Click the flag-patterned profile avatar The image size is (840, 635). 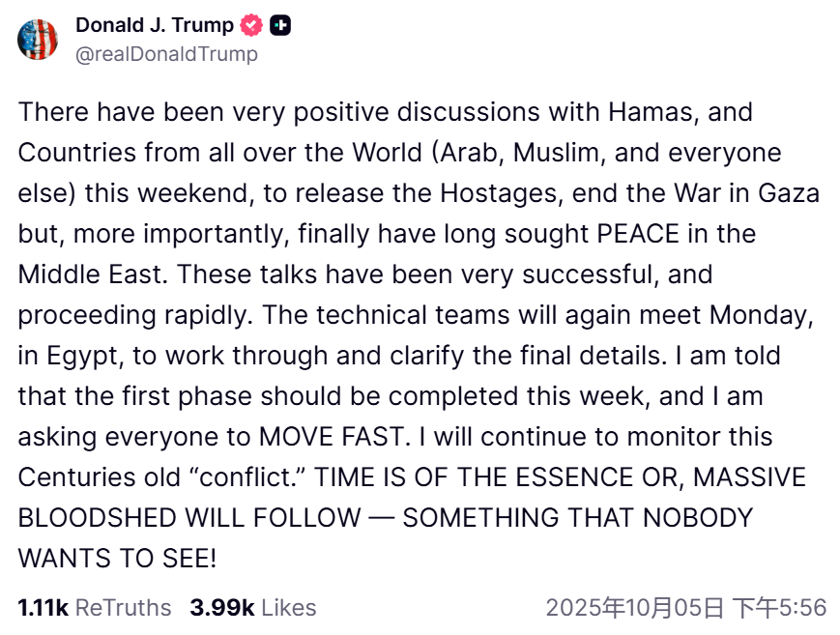(39, 39)
